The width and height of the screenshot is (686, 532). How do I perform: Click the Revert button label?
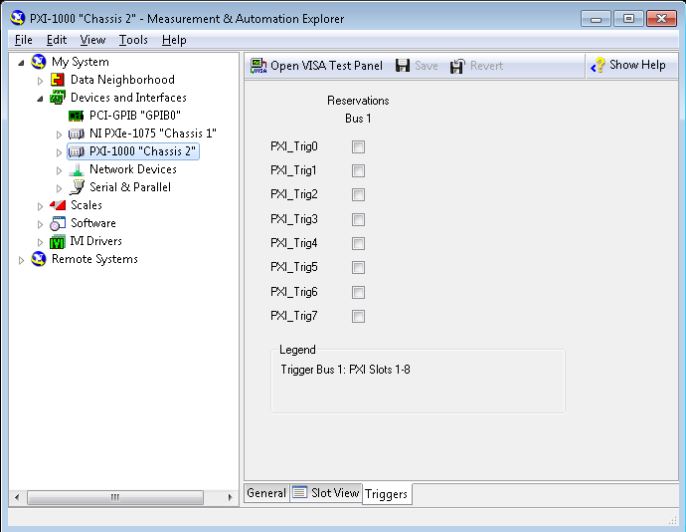coord(486,66)
